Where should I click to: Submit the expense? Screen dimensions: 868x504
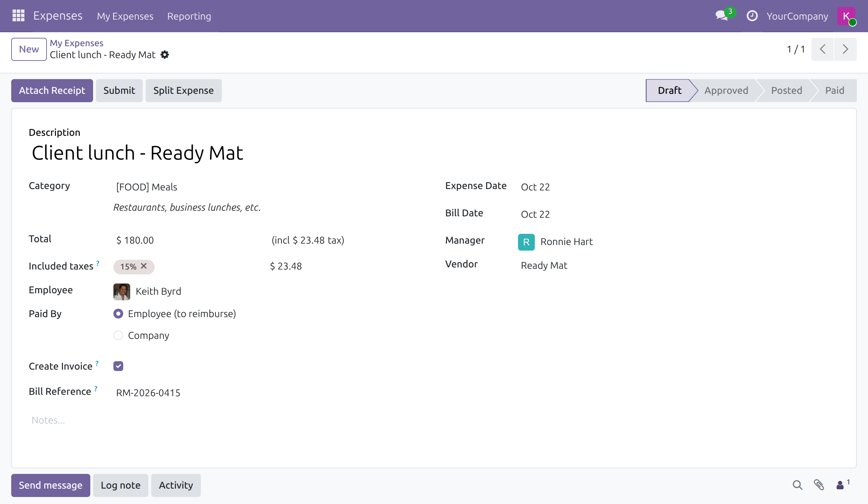119,91
